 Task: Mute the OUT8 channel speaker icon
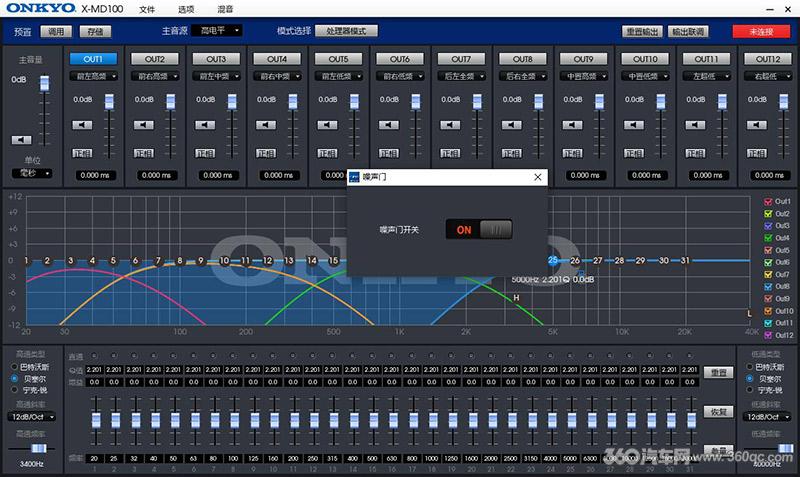pos(511,125)
